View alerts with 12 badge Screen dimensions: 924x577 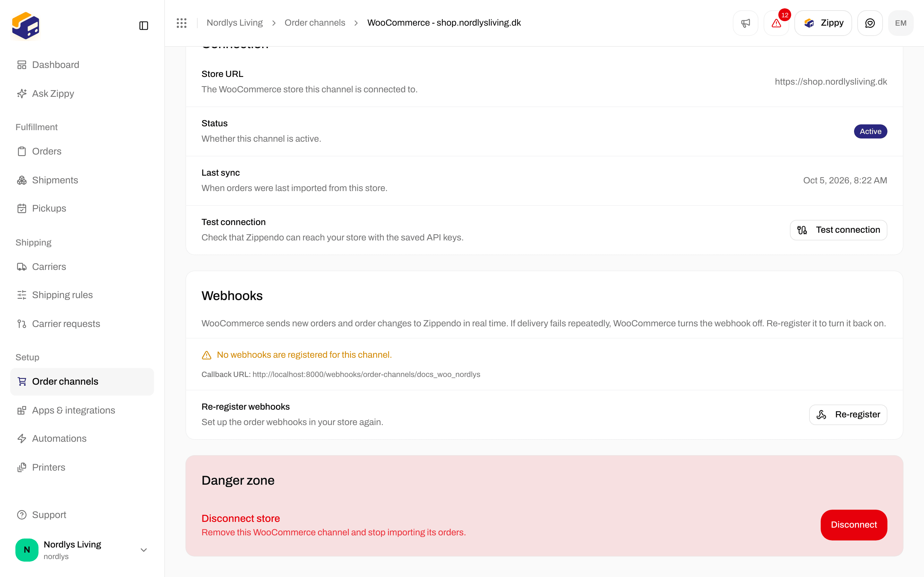click(776, 23)
